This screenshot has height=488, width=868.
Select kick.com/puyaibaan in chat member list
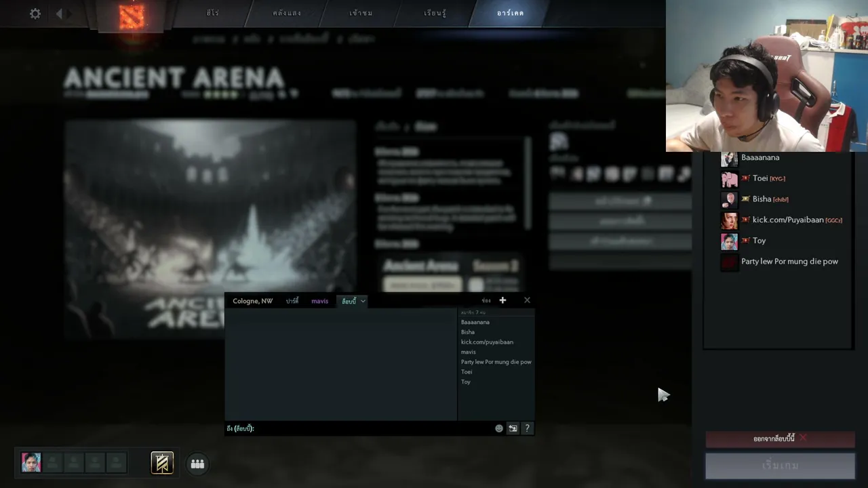[x=487, y=342]
